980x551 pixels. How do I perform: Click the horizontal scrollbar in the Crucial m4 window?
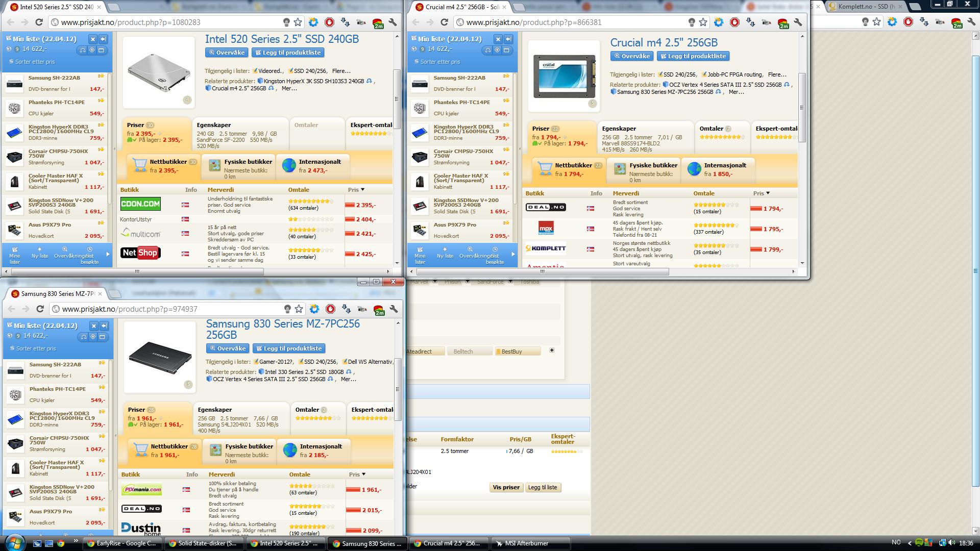[542, 272]
